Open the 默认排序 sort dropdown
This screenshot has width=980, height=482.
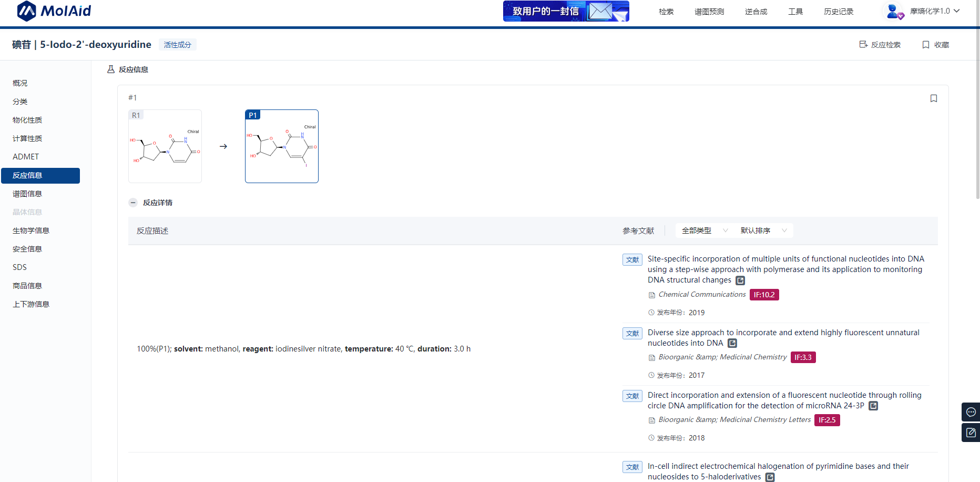[763, 230]
